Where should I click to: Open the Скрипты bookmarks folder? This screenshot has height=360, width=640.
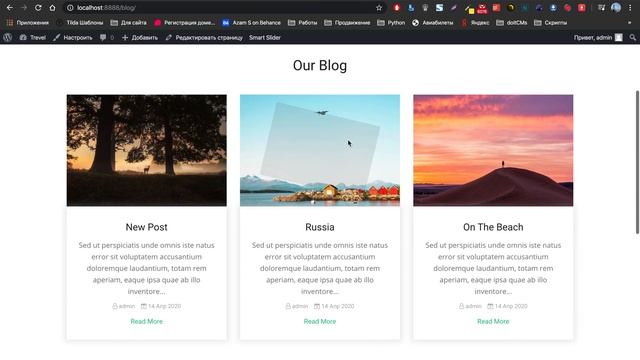click(x=550, y=22)
